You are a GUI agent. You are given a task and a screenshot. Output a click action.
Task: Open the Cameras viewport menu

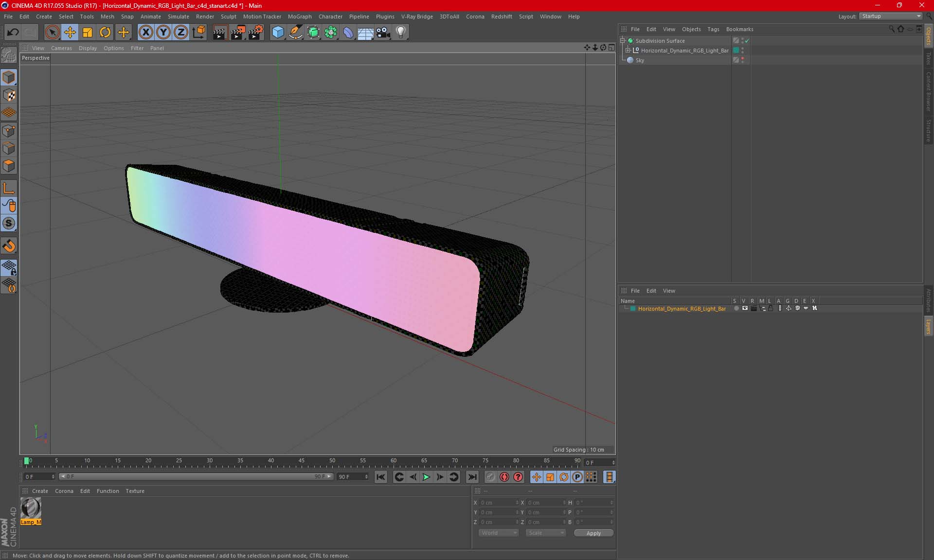point(61,48)
